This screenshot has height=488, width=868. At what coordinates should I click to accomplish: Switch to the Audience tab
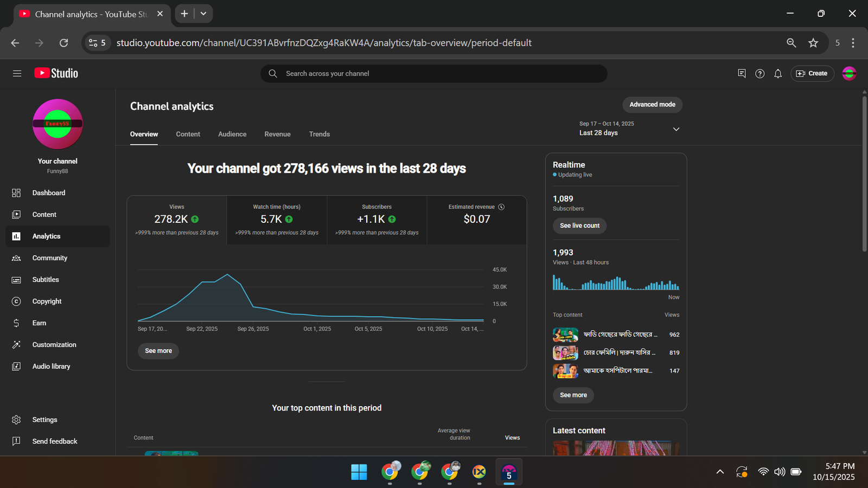(232, 134)
